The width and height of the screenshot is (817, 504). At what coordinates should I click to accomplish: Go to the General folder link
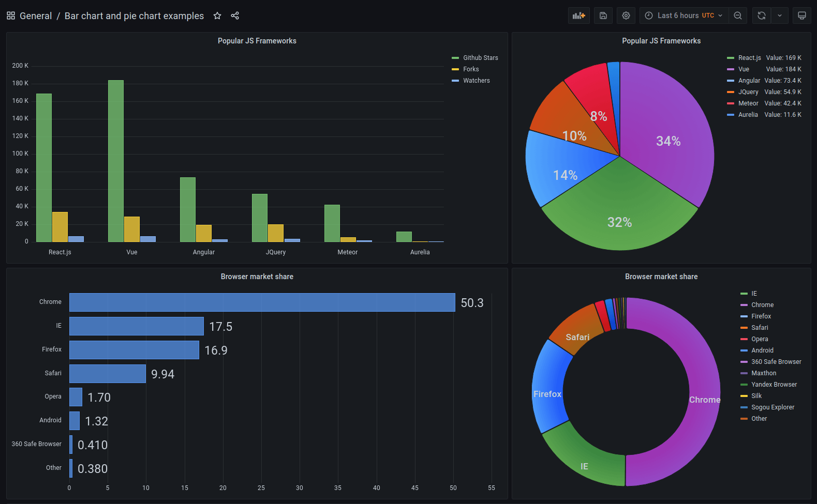36,16
